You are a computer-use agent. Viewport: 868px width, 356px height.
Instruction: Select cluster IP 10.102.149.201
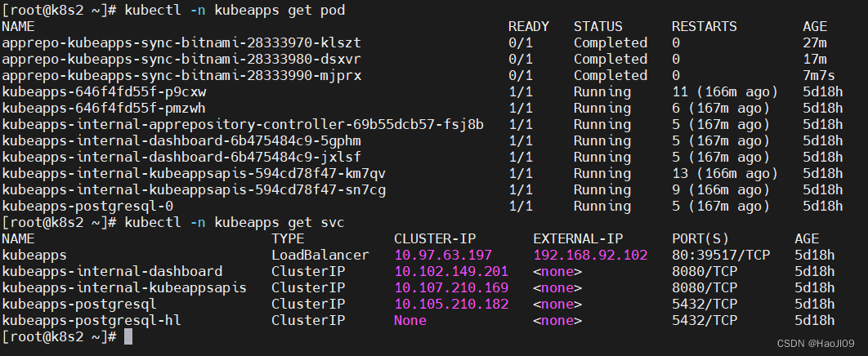[451, 271]
